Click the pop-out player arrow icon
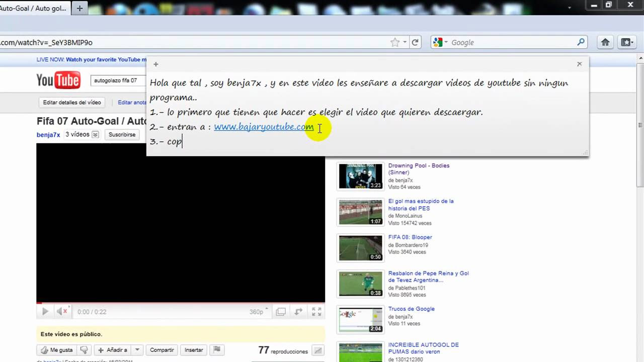The height and width of the screenshot is (362, 644). [298, 312]
